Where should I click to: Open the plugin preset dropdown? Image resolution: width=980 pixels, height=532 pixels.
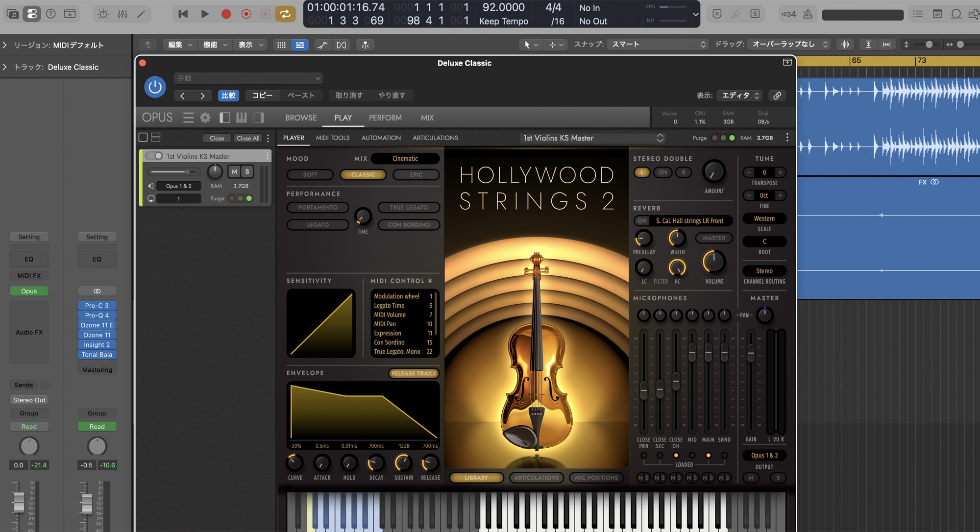(248, 78)
